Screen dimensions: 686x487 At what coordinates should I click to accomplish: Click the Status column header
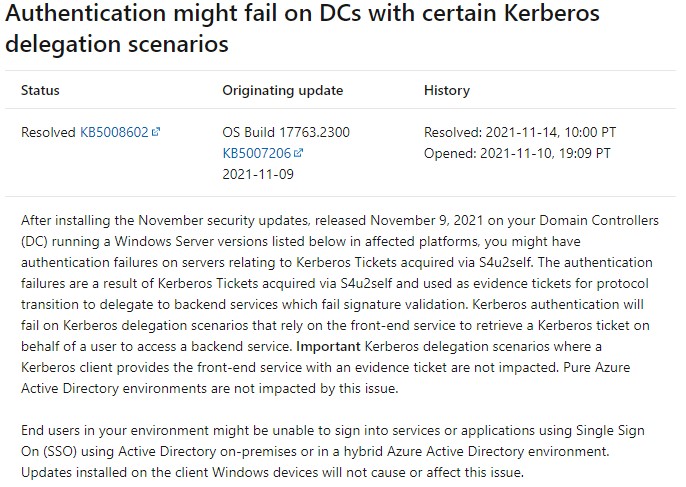(40, 90)
